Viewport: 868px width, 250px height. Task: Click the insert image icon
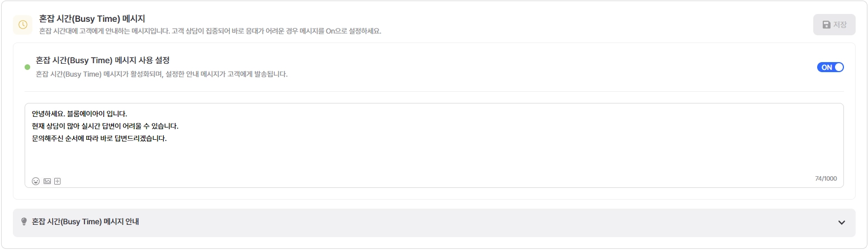tap(47, 181)
